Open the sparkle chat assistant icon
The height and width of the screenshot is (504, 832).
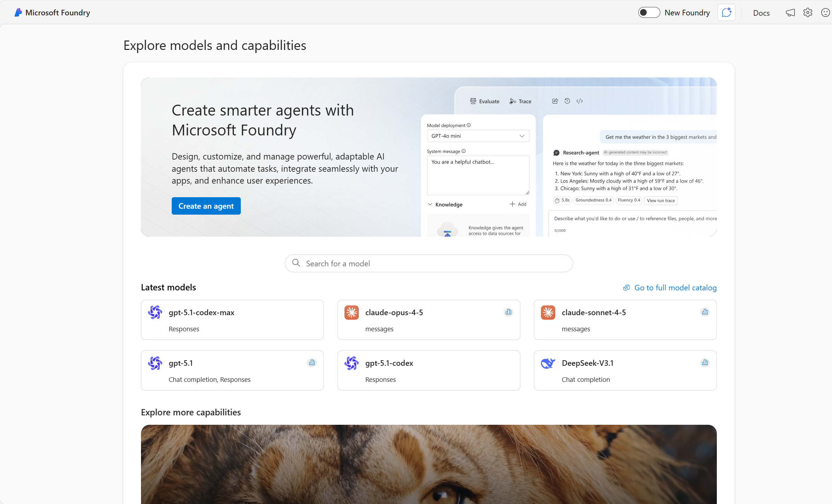tap(726, 13)
